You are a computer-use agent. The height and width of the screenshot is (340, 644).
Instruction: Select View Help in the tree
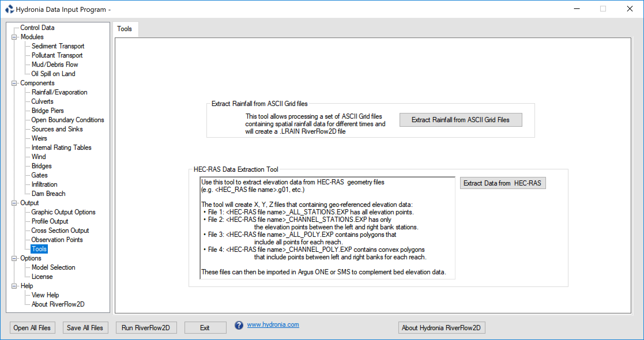(x=45, y=295)
